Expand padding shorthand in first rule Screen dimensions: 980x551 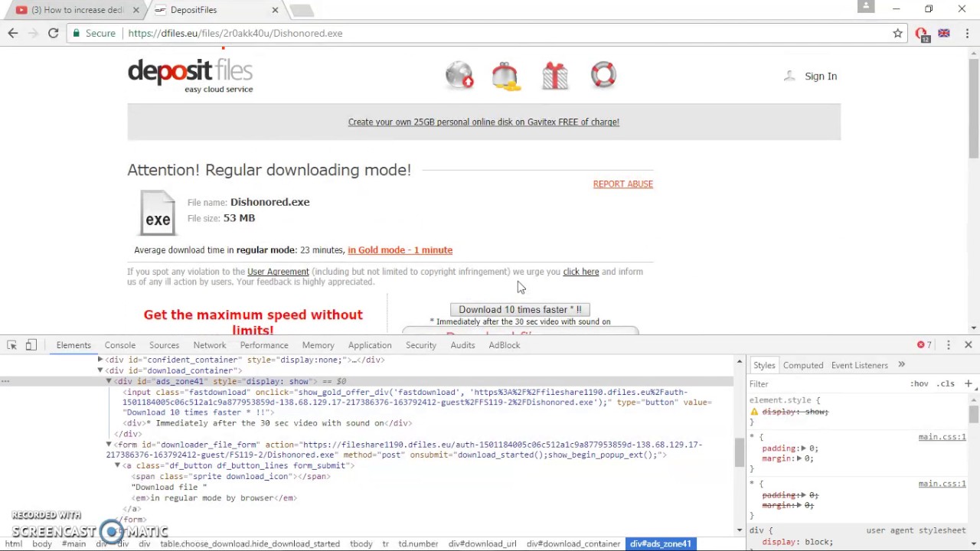pyautogui.click(x=803, y=448)
